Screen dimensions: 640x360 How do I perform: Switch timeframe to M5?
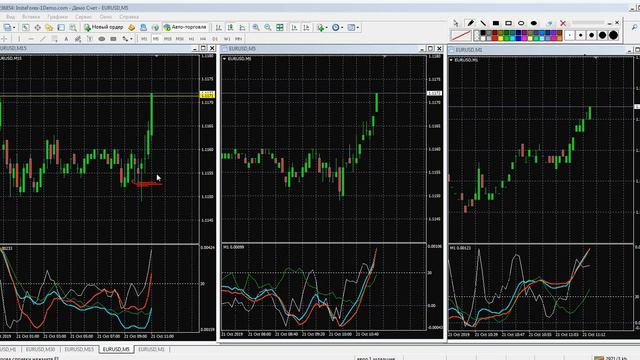point(156,39)
